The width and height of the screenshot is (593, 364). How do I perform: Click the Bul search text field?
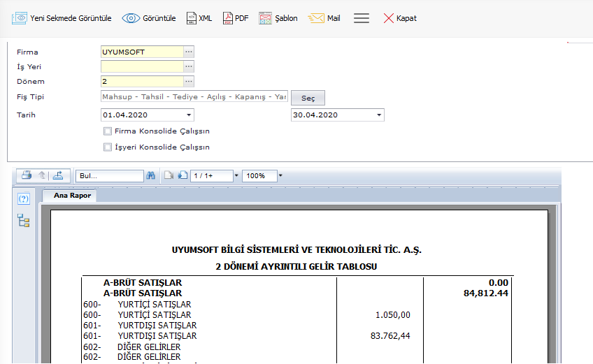pyautogui.click(x=108, y=176)
